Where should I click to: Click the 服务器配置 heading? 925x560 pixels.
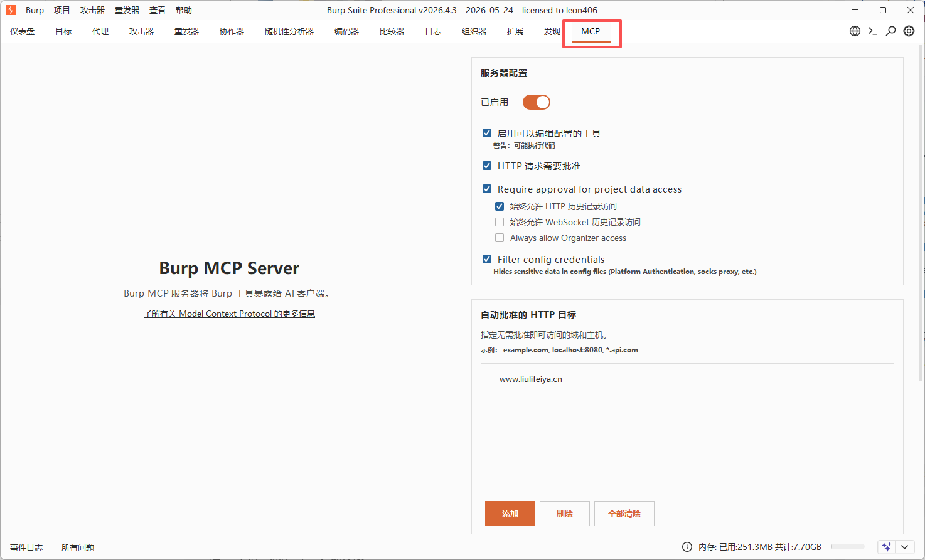[x=504, y=73]
